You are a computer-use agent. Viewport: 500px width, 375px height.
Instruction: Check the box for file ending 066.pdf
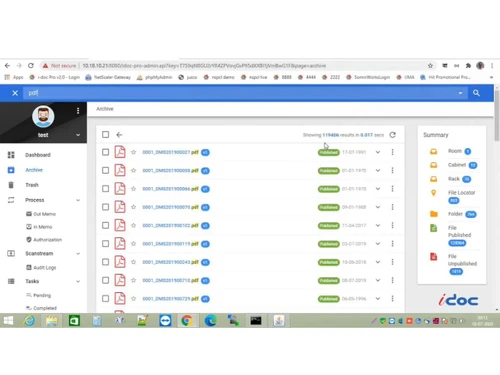tap(105, 189)
